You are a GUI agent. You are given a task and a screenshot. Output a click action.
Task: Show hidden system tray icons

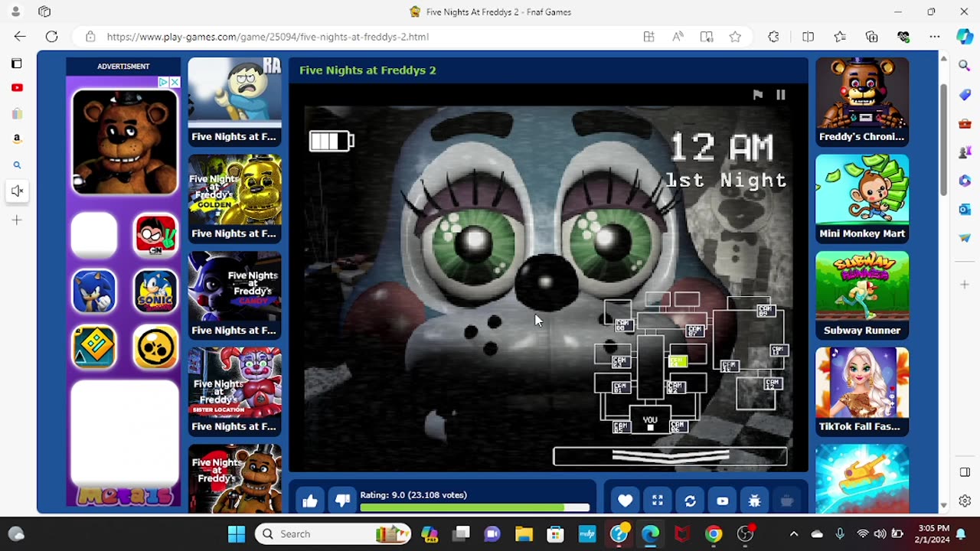click(x=794, y=533)
